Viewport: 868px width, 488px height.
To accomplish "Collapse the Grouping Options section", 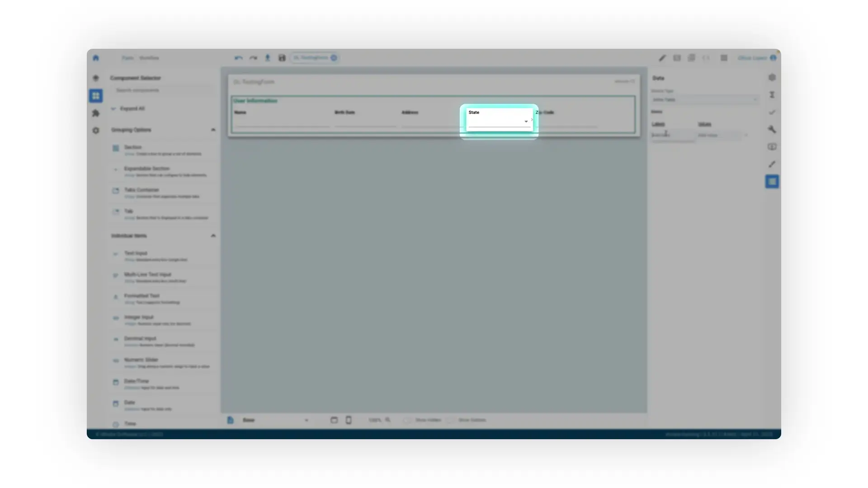I will point(213,130).
